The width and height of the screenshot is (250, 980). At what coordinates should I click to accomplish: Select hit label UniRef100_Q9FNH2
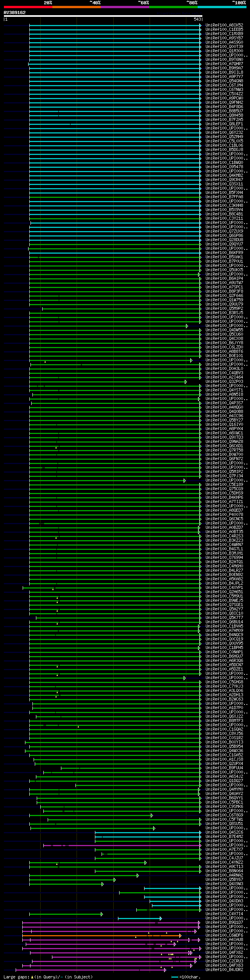tap(224, 102)
